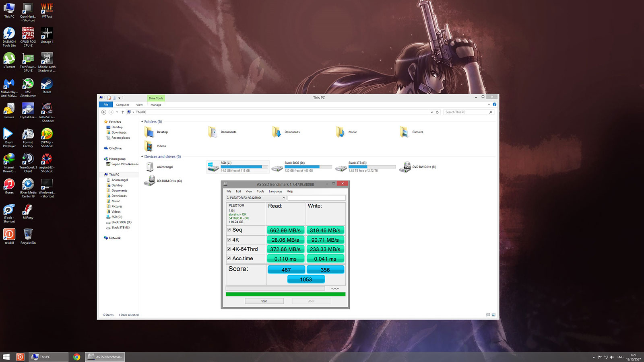
Task: Select the Black 3TB (E:) drive tile
Action: coord(366,167)
